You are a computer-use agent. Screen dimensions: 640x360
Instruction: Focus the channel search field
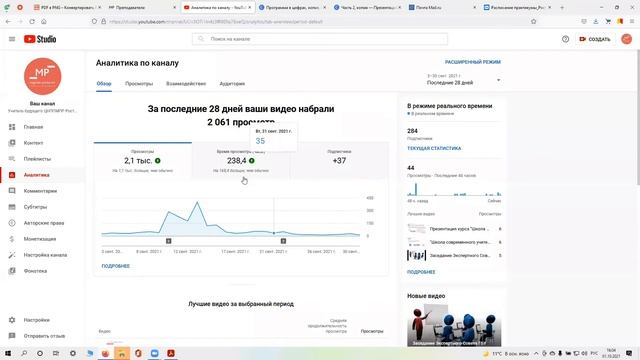coord(320,39)
